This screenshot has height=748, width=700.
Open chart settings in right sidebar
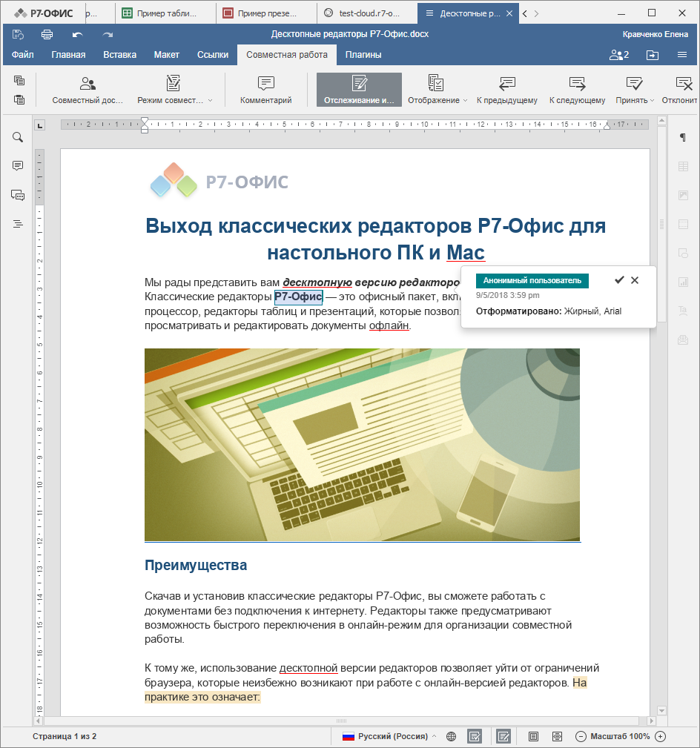click(x=683, y=282)
